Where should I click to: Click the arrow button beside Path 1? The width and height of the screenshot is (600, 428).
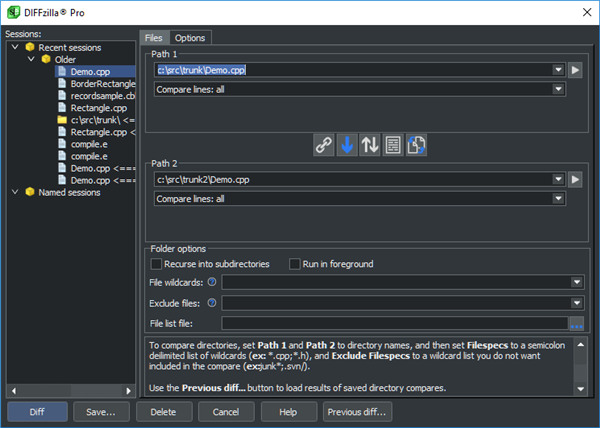tap(576, 70)
